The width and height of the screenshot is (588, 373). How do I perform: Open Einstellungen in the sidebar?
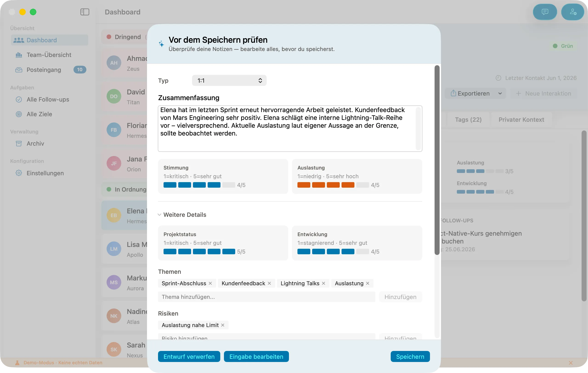49,173
